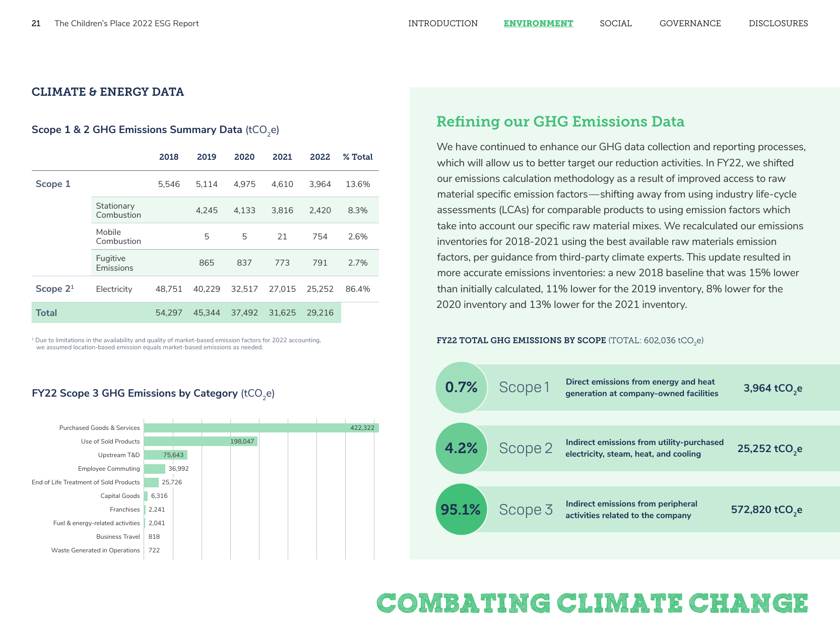Viewport: 840px width, 630px height.
Task: Open the INTRODUCTION section tab
Action: coord(443,23)
